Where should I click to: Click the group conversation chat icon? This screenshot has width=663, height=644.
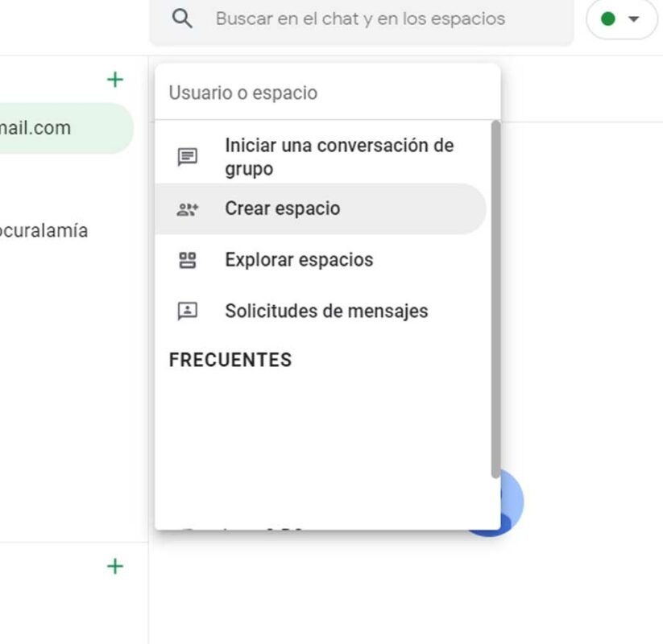pyautogui.click(x=187, y=157)
